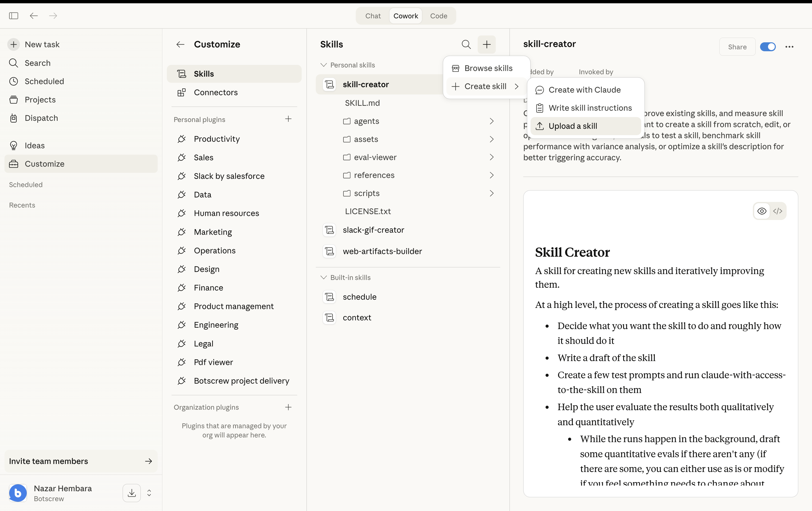The width and height of the screenshot is (812, 511).
Task: Click the plus icon in Skills header
Action: (486, 44)
